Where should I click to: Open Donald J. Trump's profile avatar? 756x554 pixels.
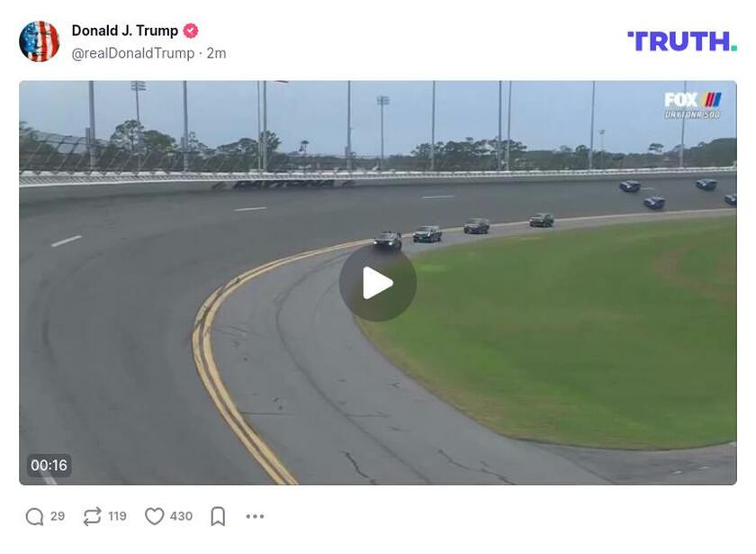39,41
